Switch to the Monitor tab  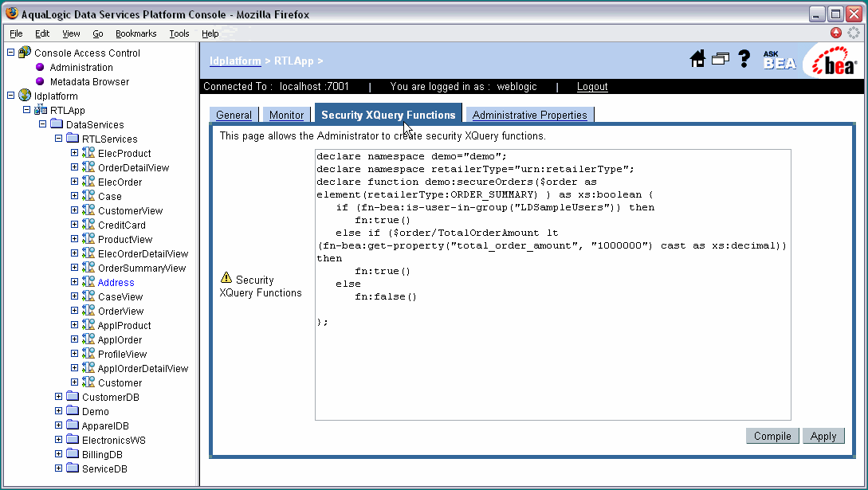tap(286, 115)
